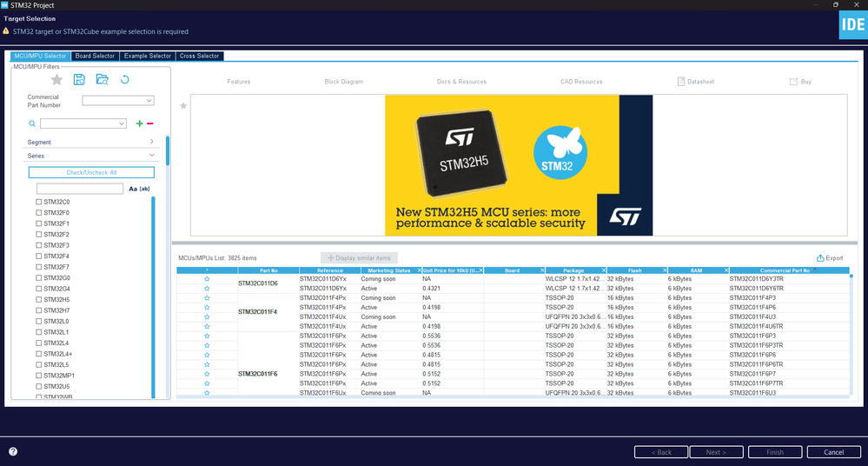
Task: Tick the STM32G0 series checkbox
Action: 39,277
